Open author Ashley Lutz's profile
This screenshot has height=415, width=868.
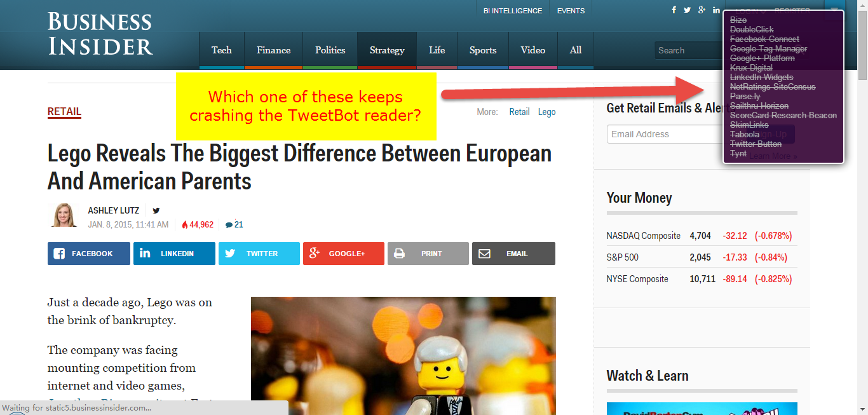point(114,211)
